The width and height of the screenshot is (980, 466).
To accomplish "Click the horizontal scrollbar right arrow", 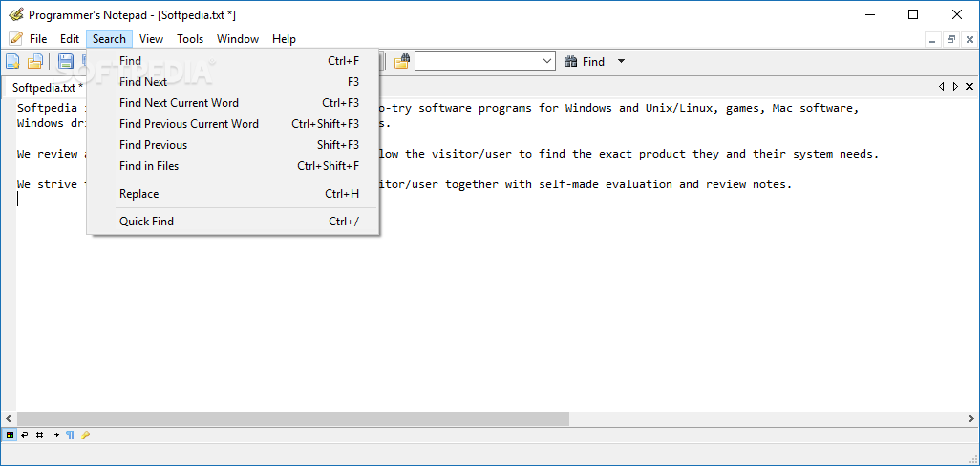I will click(970, 418).
